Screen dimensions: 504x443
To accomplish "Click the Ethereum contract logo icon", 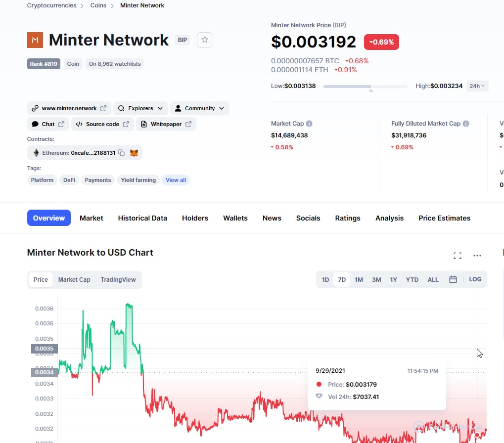I will pyautogui.click(x=36, y=153).
